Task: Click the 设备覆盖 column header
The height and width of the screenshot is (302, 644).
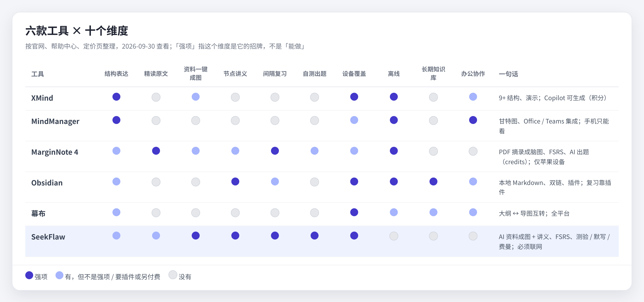Action: [354, 74]
